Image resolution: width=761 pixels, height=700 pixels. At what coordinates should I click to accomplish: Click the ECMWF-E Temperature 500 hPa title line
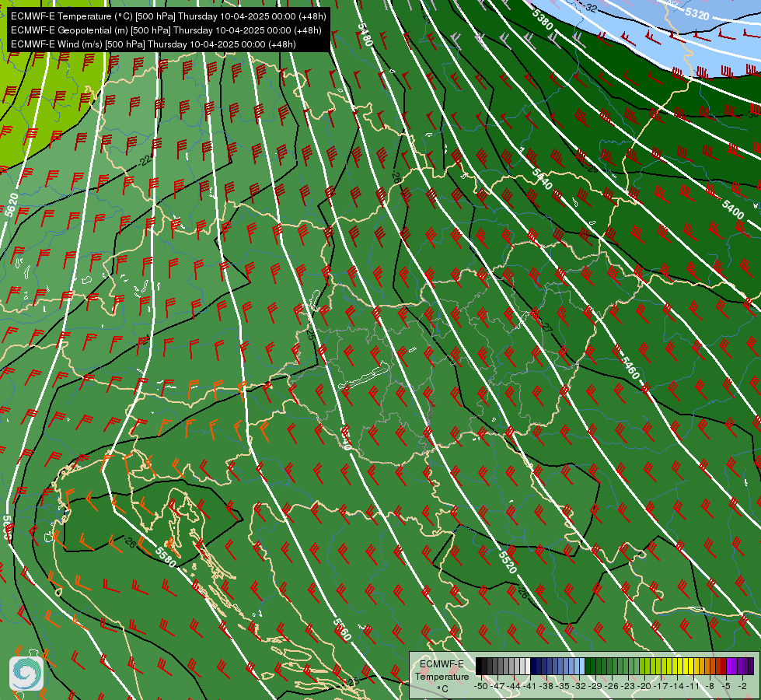click(168, 16)
